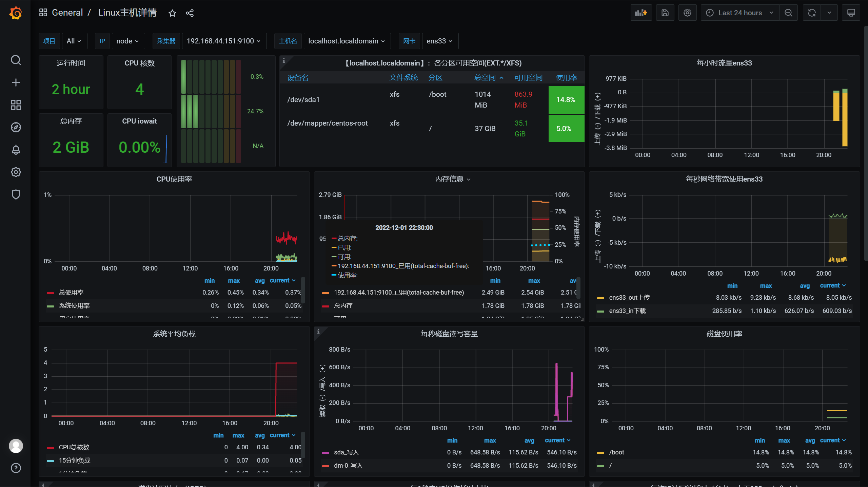Save the dashboard with disk icon

665,13
